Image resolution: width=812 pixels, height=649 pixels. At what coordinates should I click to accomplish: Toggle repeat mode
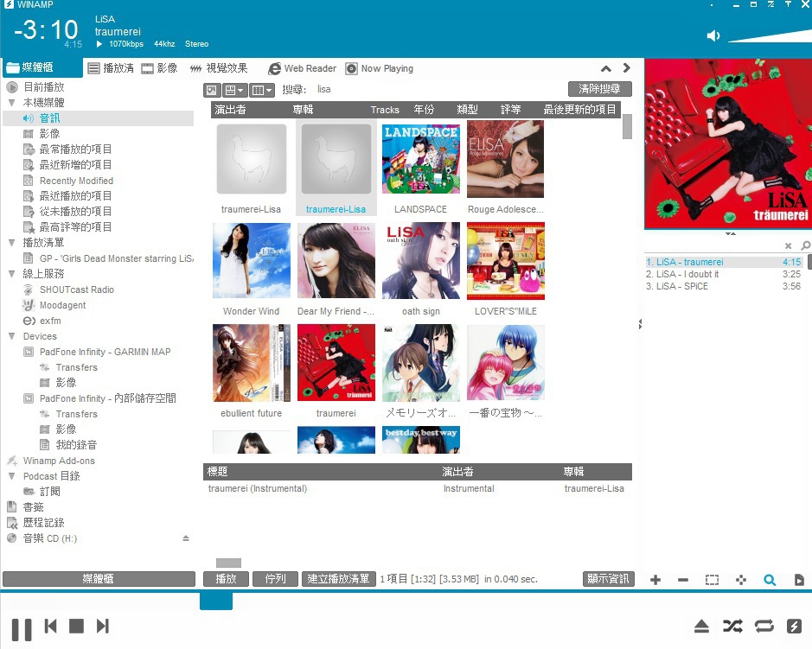[x=764, y=627]
